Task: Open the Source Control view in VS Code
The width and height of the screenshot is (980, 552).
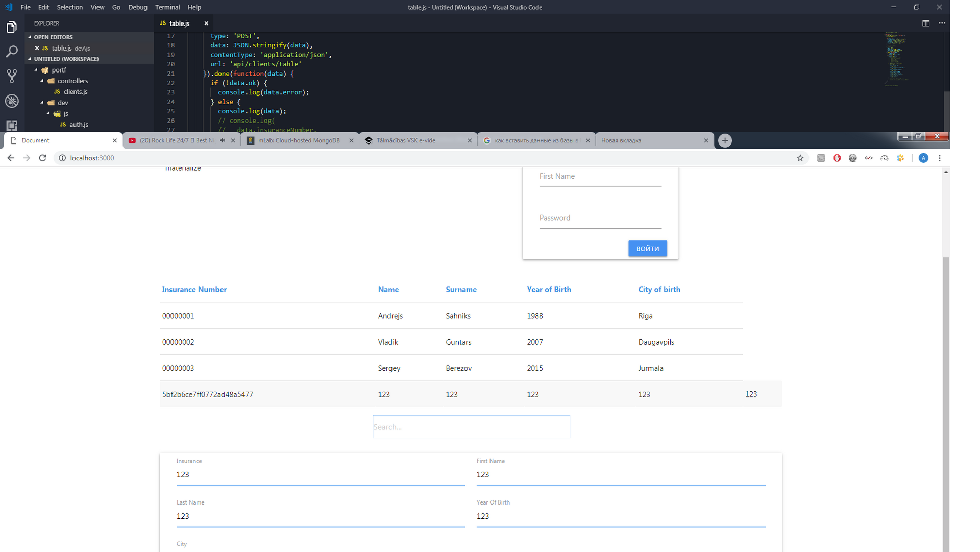Action: coord(12,76)
